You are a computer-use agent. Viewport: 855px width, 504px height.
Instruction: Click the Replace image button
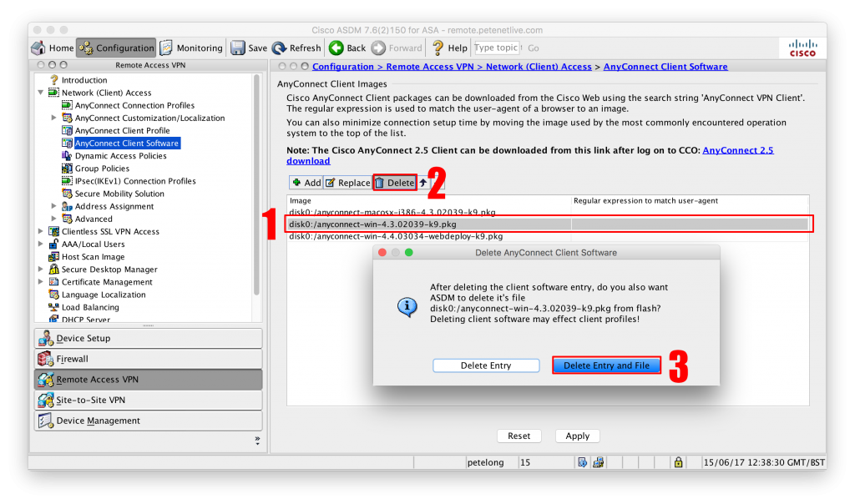348,183
